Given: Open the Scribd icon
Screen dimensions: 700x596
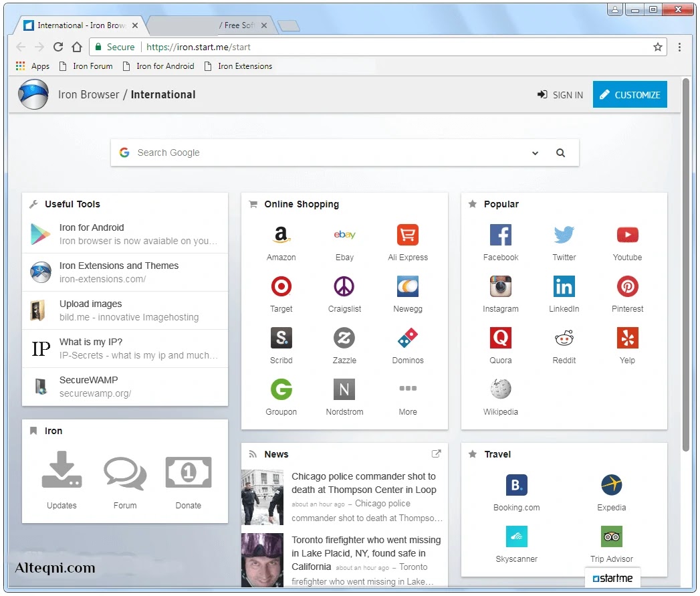Looking at the screenshot, I should (281, 338).
